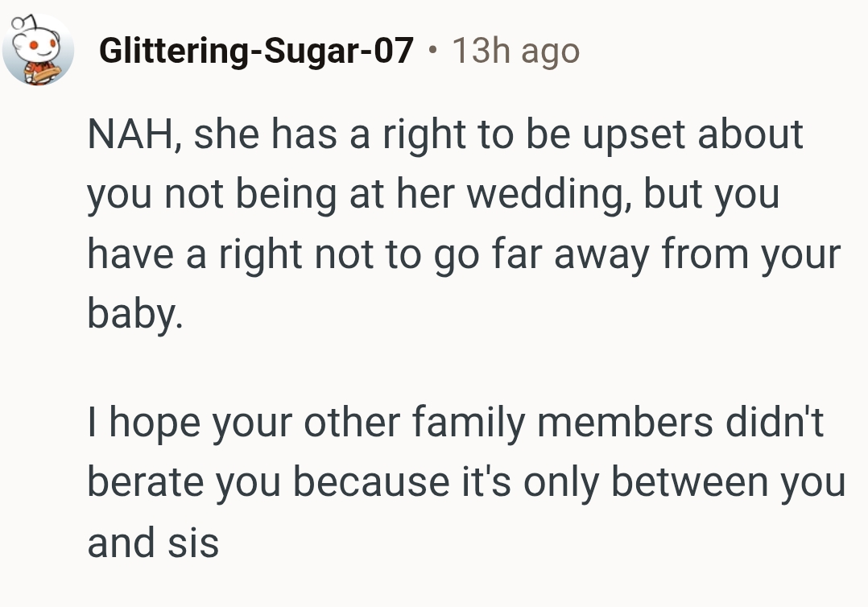Click the dot separator before timestamp

coord(434,52)
